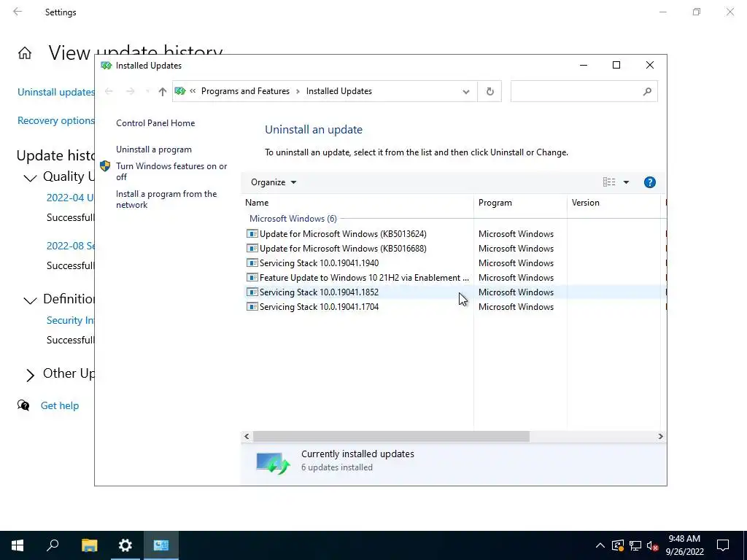This screenshot has width=747, height=560.
Task: Click the 2022-08 update link in Settings
Action: (70, 246)
